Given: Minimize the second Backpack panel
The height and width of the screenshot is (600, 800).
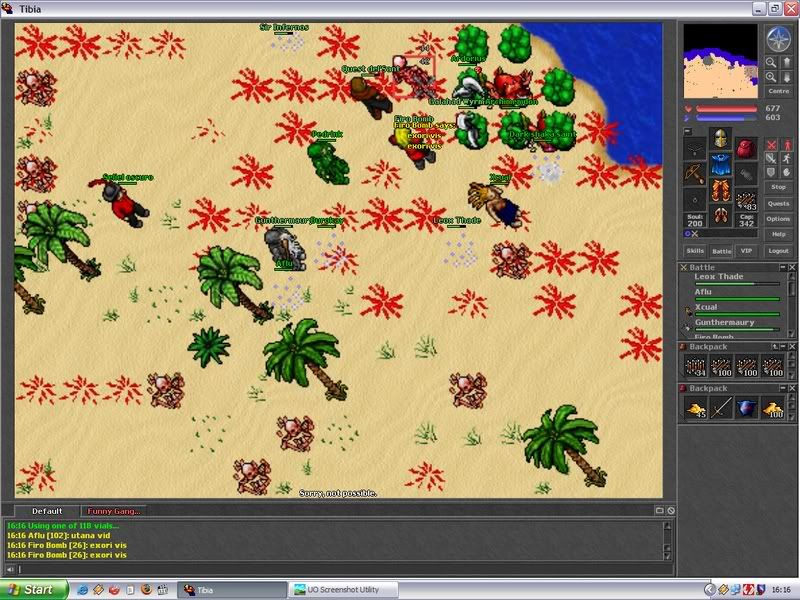Looking at the screenshot, I should pos(783,388).
